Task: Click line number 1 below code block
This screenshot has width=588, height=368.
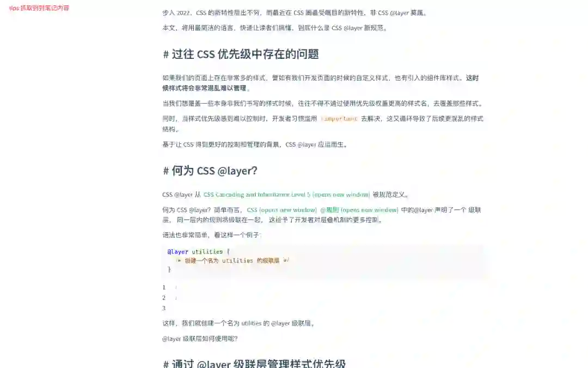Action: pyautogui.click(x=164, y=287)
